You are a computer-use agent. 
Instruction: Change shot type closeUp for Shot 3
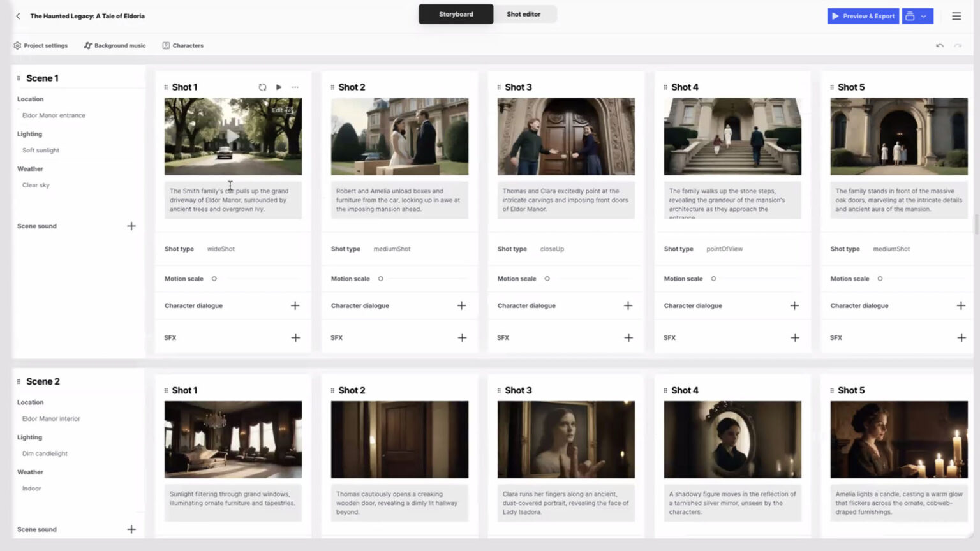click(552, 249)
